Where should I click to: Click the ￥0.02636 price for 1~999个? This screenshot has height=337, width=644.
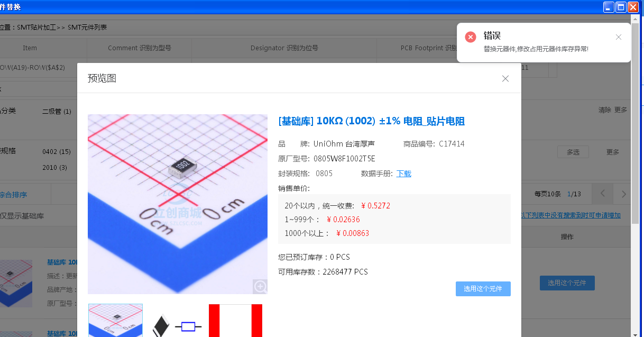pos(343,220)
